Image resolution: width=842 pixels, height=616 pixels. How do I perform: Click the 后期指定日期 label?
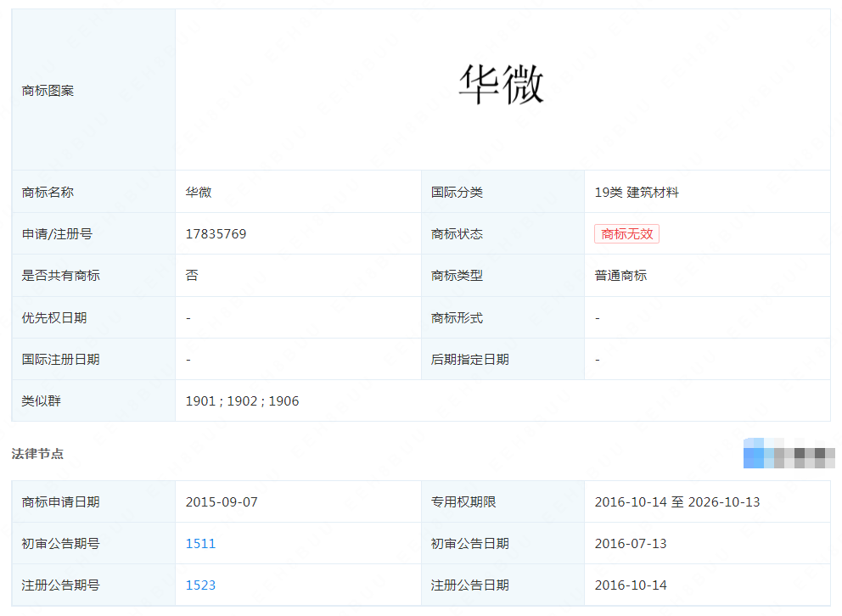coord(470,360)
